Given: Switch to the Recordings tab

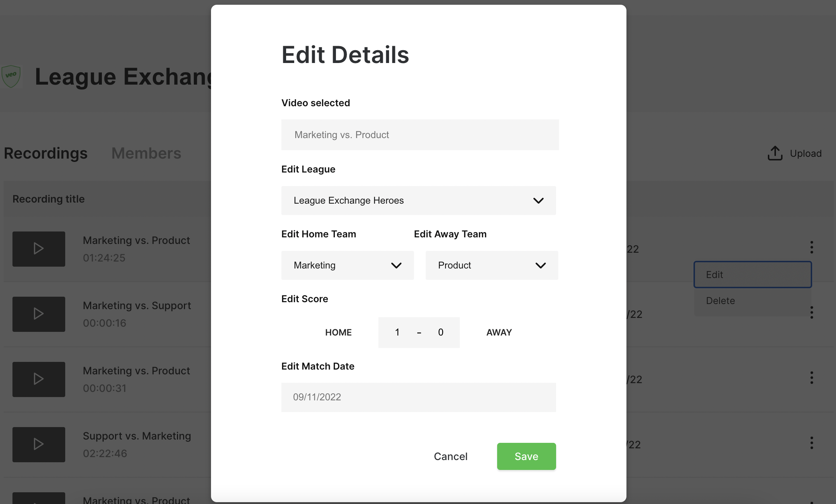Looking at the screenshot, I should (46, 153).
